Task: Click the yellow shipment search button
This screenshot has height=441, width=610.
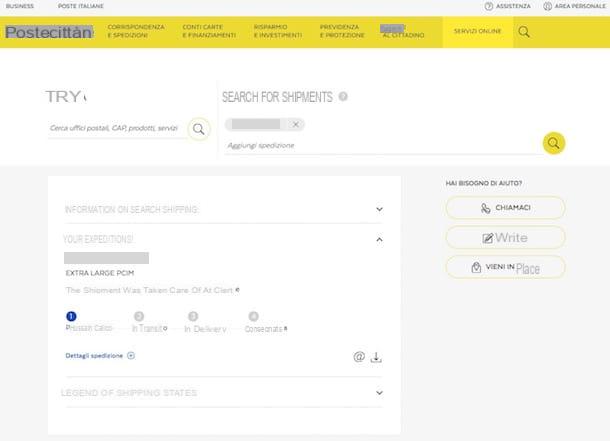Action: point(554,143)
